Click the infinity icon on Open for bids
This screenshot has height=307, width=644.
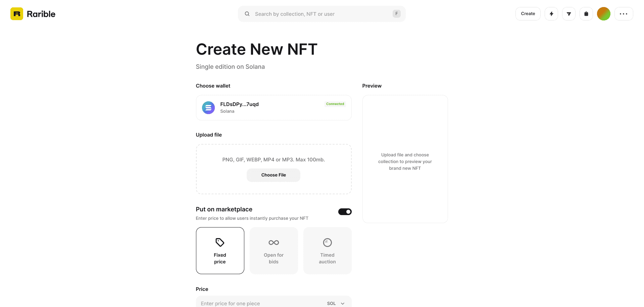[x=274, y=242]
